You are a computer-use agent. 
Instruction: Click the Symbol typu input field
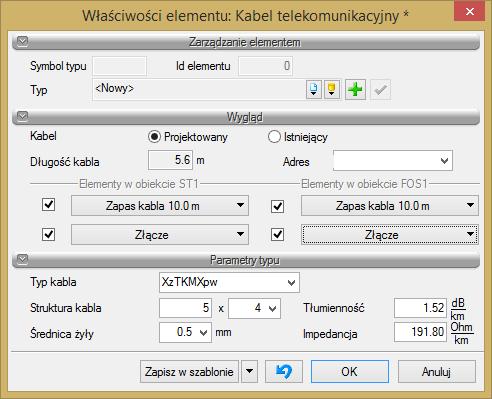pyautogui.click(x=119, y=66)
